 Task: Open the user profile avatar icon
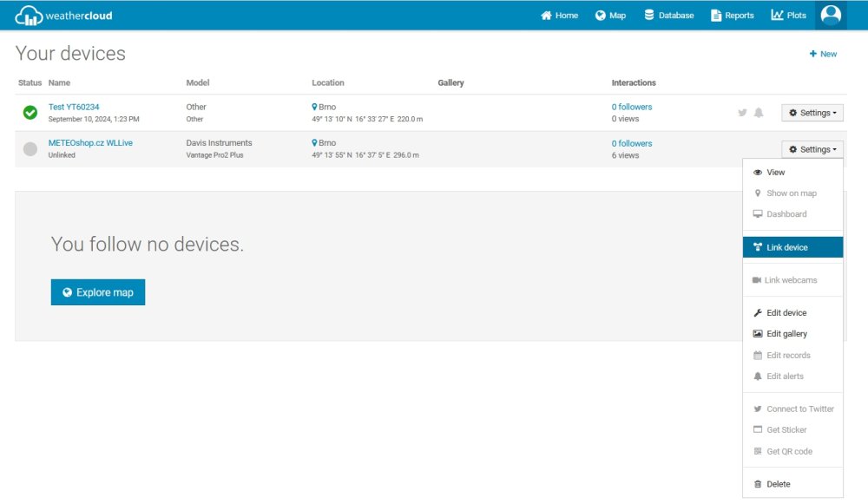pos(831,15)
